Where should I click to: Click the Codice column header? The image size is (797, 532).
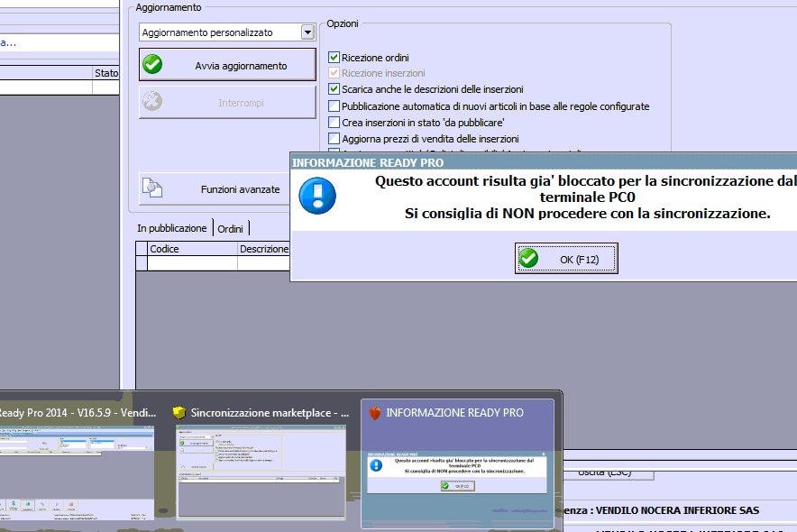(x=192, y=249)
